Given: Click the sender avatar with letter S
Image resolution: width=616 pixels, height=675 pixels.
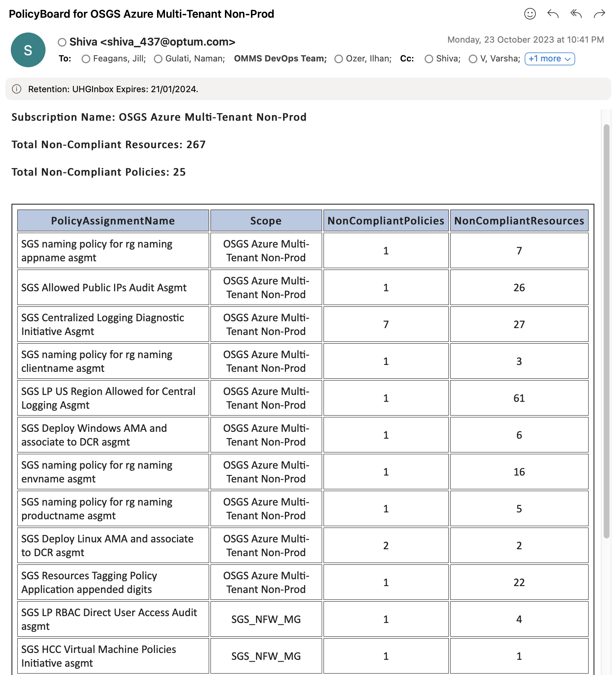Looking at the screenshot, I should pos(28,50).
